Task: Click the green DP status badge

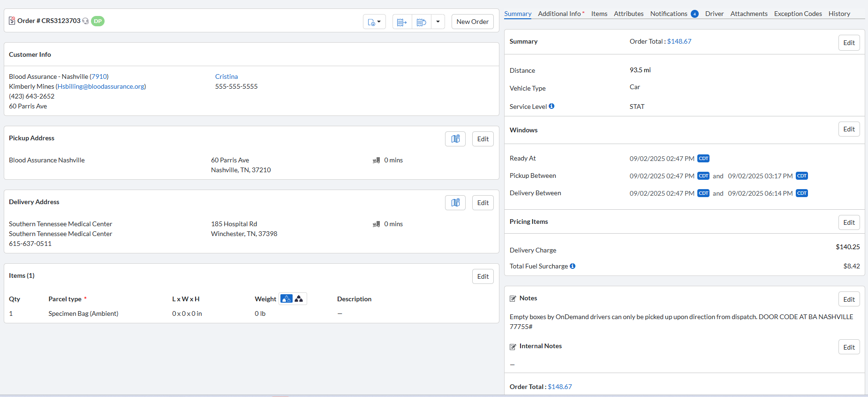Action: click(98, 21)
